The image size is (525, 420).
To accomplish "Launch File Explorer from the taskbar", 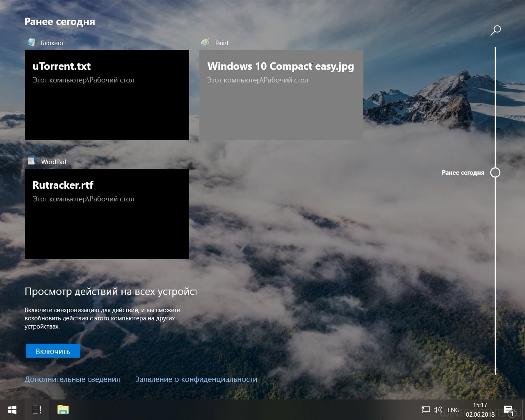I will coord(63,409).
